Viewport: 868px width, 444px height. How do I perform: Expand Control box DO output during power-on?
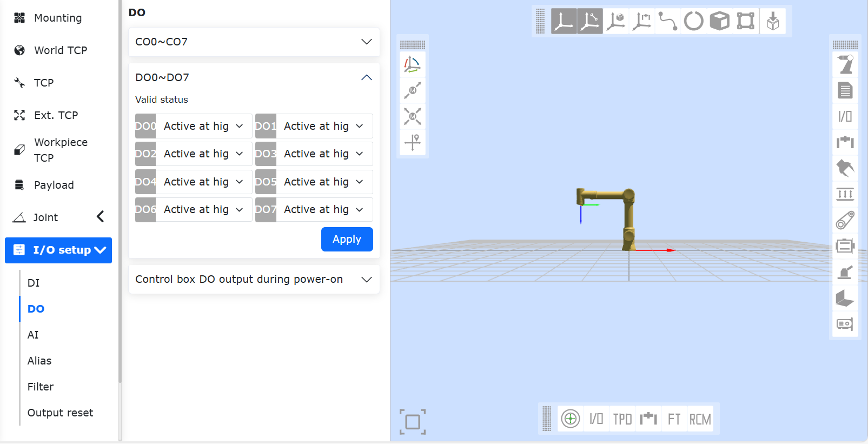tap(254, 279)
